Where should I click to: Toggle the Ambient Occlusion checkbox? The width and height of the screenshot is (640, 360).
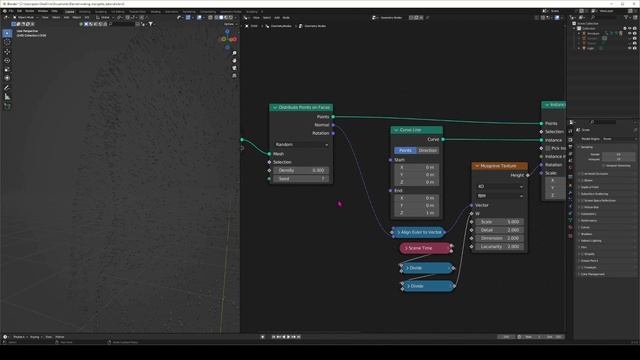click(x=582, y=174)
